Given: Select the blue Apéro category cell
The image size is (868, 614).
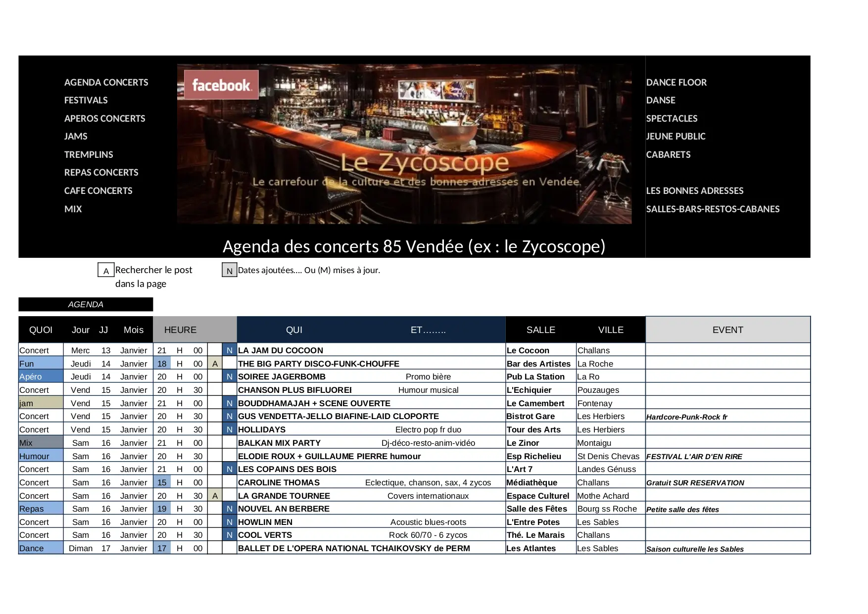Looking at the screenshot, I should point(41,377).
